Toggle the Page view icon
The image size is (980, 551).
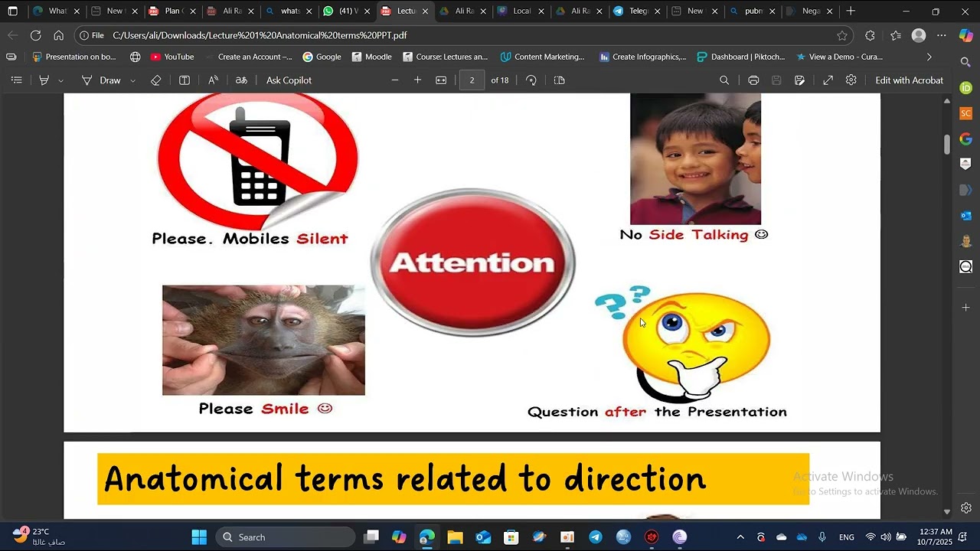[x=559, y=80]
